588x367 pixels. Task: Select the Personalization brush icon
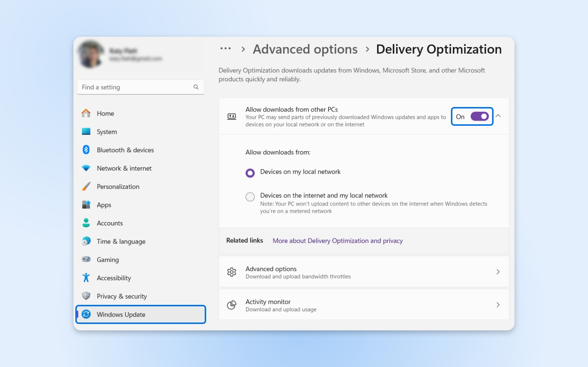[x=86, y=186]
